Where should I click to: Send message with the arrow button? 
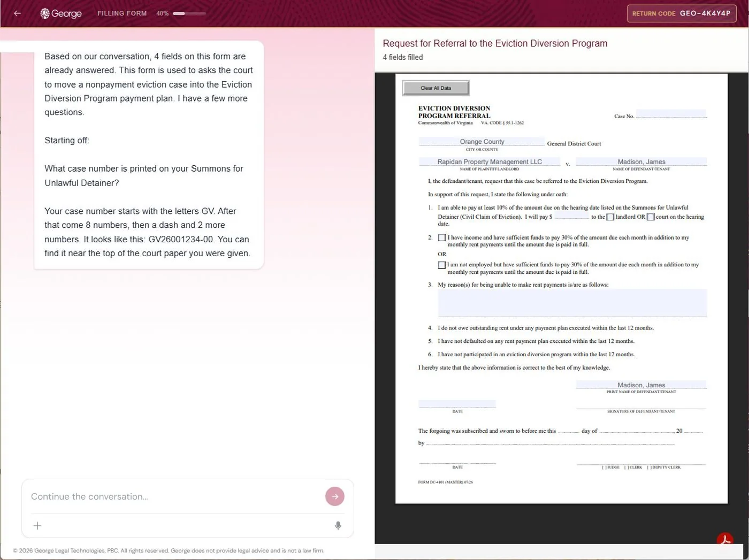tap(335, 496)
